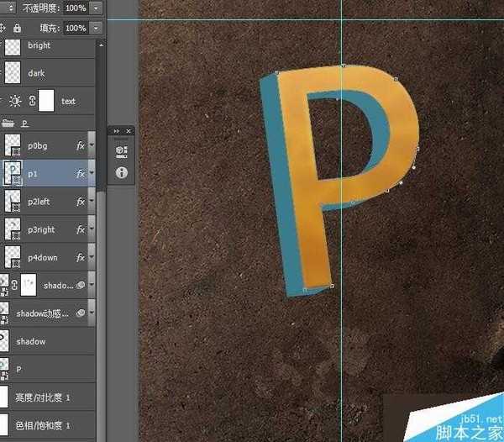Click the link icon on text layer
Viewport: 504px width, 442px height.
[32, 101]
